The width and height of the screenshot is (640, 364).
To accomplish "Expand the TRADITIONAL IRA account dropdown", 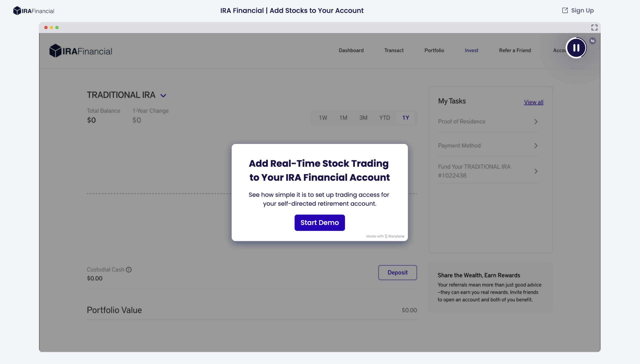I will [x=163, y=95].
